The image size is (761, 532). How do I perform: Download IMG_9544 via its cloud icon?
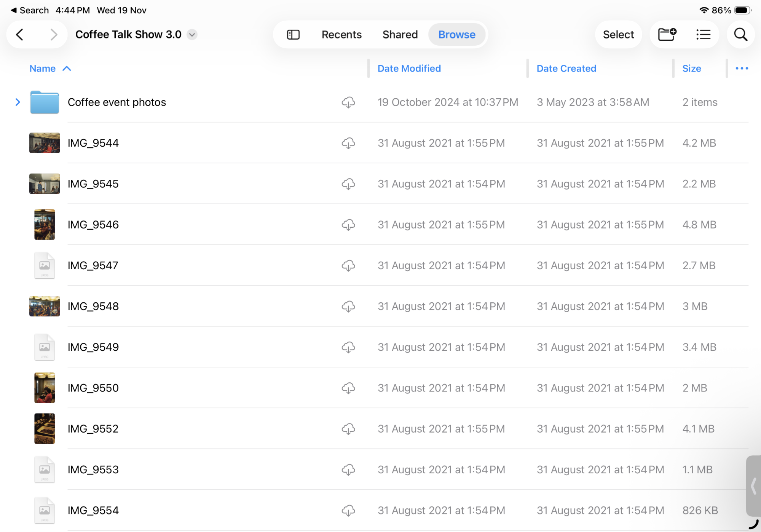pos(348,143)
